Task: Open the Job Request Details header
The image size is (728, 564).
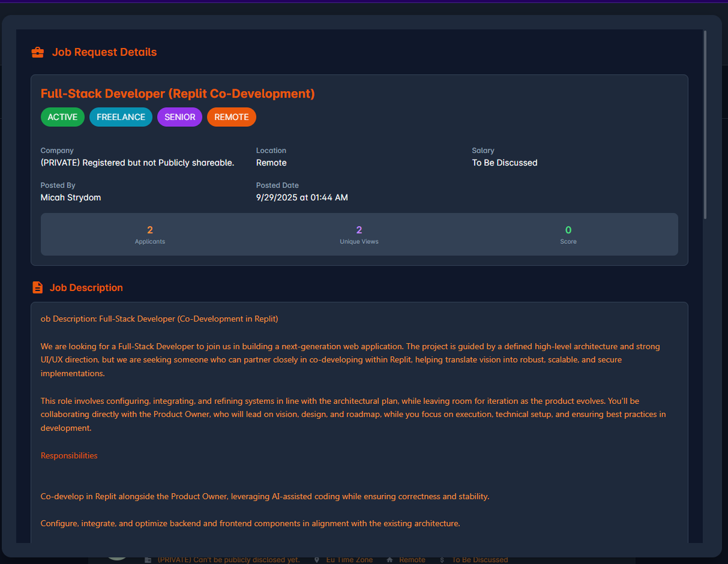Action: (x=104, y=52)
